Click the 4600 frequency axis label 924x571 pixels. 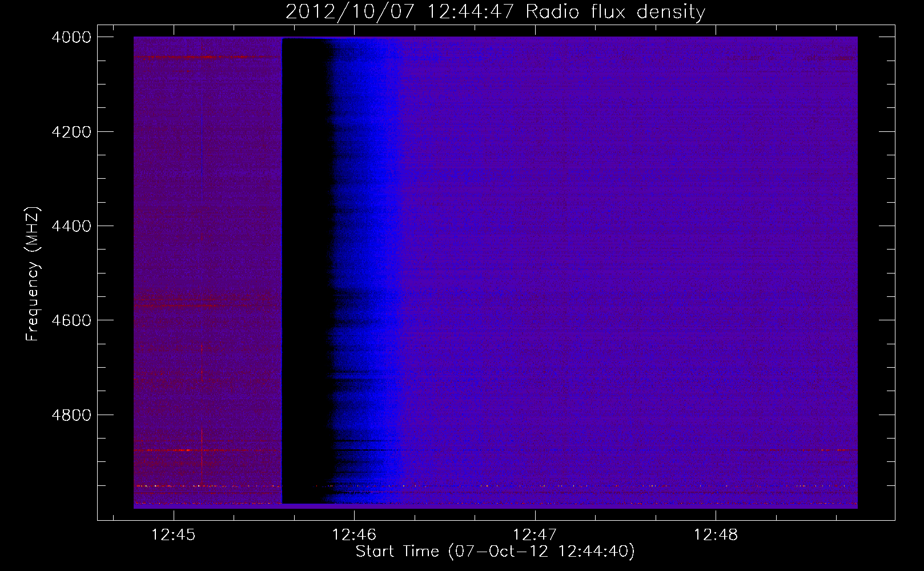click(x=71, y=320)
